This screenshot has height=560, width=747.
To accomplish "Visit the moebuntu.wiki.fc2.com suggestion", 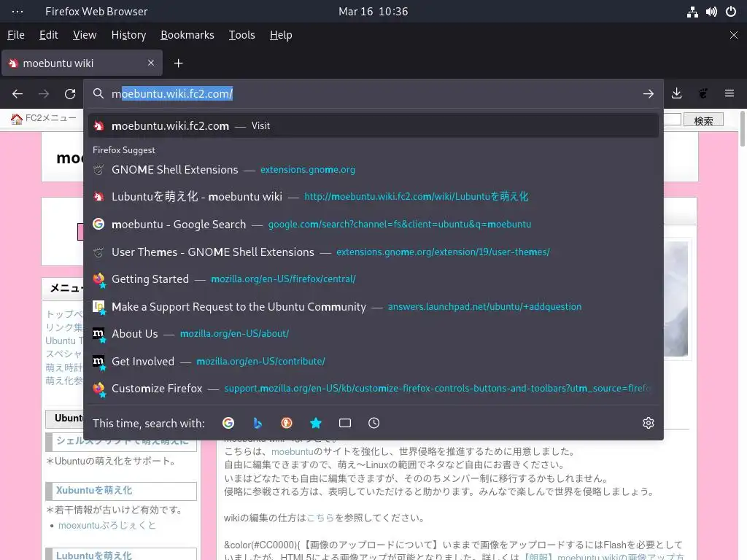I will [373, 125].
